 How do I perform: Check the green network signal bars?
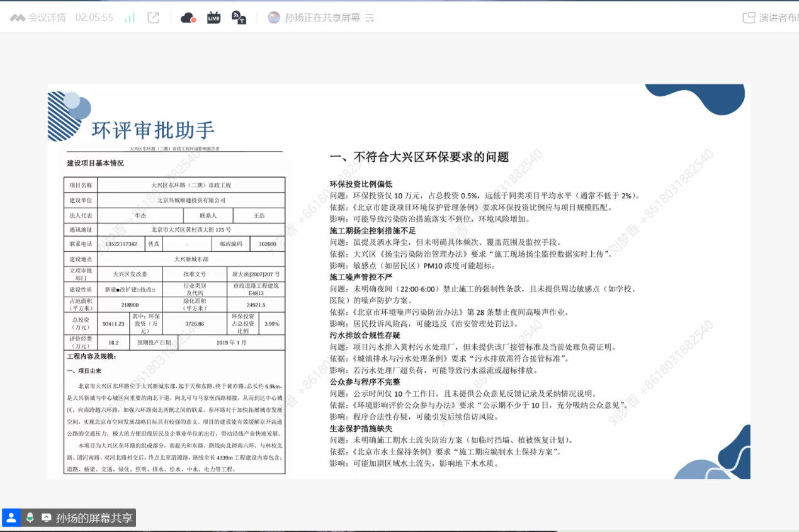pyautogui.click(x=130, y=18)
